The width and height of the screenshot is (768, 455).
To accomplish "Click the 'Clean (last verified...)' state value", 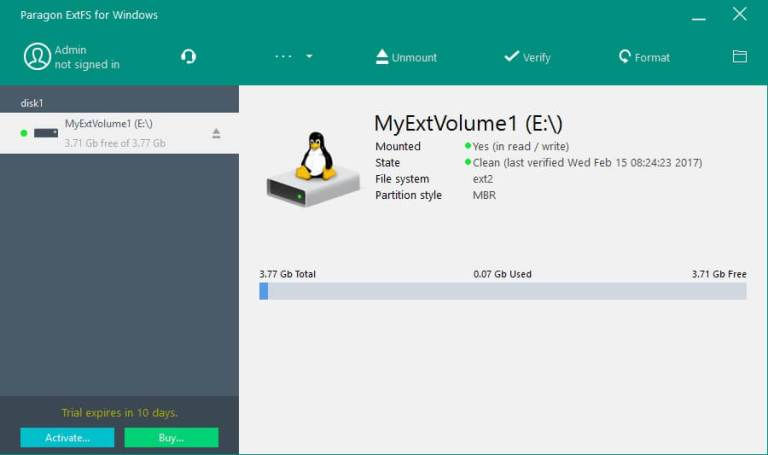I will 587,163.
